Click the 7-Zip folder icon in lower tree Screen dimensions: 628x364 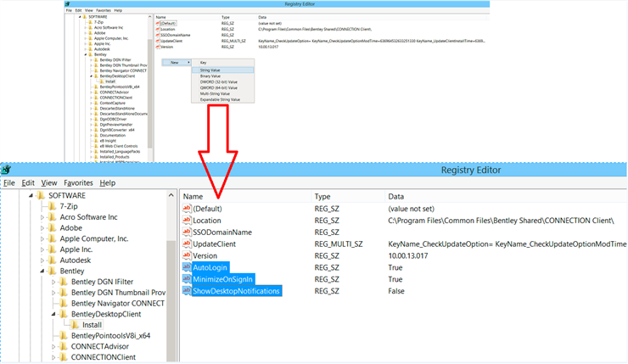[x=52, y=206]
